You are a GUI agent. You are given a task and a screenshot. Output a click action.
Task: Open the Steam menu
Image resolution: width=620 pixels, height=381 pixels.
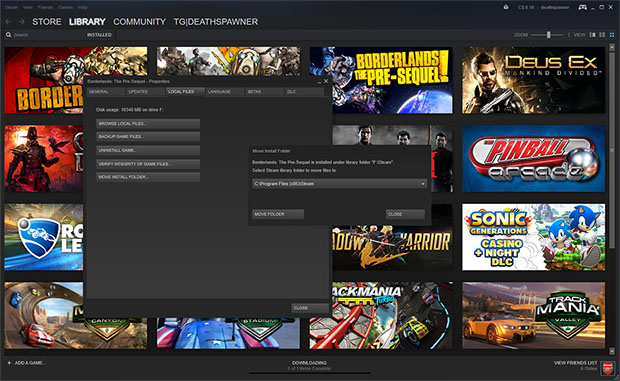point(11,7)
